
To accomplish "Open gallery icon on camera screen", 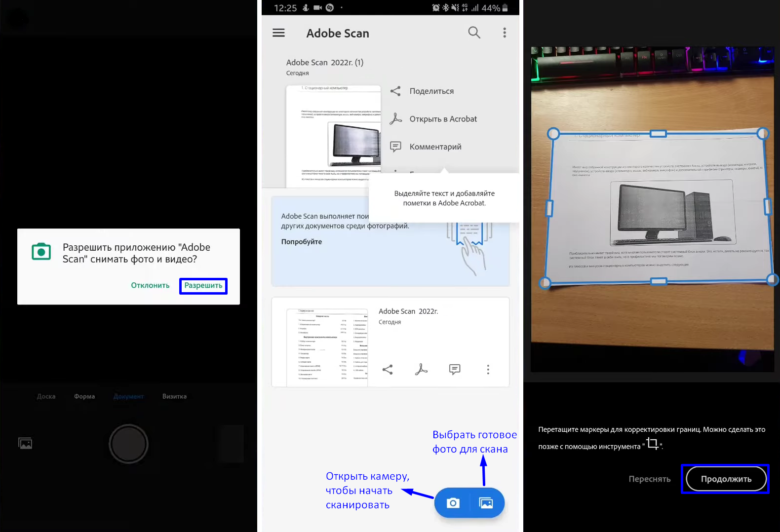I will click(x=25, y=443).
